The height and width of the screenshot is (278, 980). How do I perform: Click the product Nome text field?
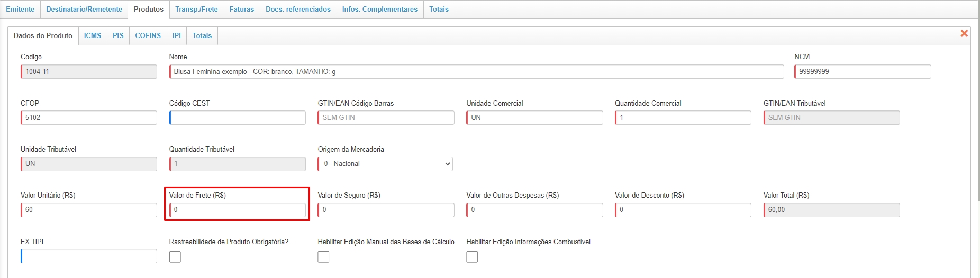(x=476, y=72)
